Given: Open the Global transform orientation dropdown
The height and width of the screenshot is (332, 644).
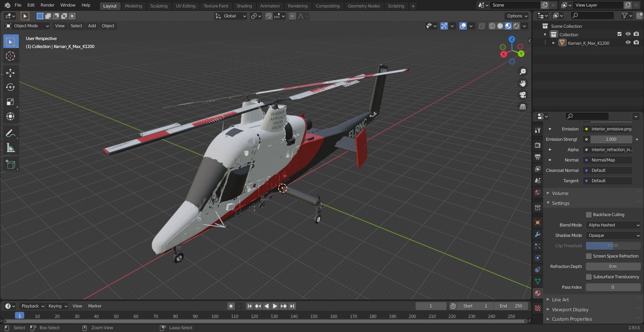Looking at the screenshot, I should [231, 16].
